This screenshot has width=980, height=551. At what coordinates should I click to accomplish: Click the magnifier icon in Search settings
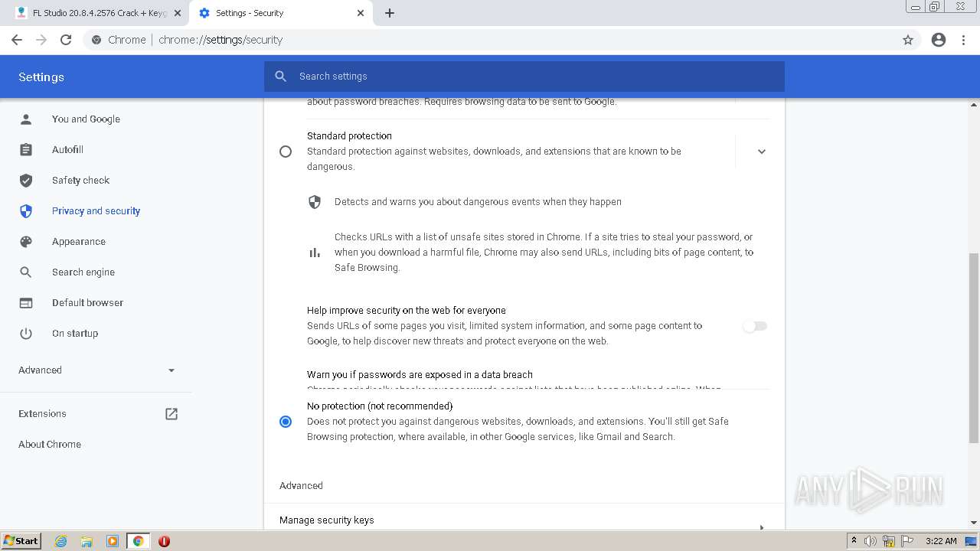click(x=280, y=77)
